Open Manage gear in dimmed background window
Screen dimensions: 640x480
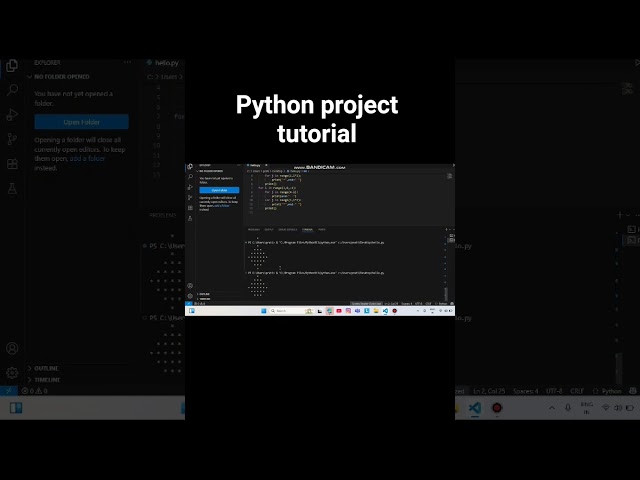(x=12, y=373)
